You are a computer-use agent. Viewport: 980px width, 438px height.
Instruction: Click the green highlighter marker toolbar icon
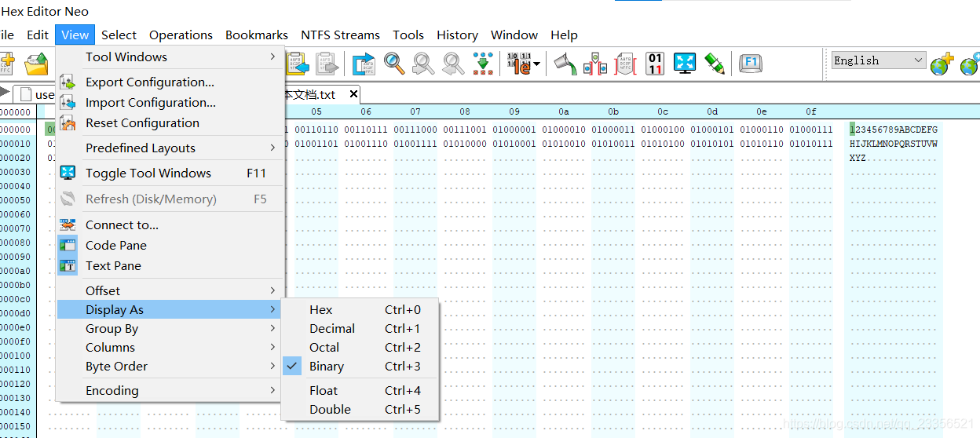(714, 63)
